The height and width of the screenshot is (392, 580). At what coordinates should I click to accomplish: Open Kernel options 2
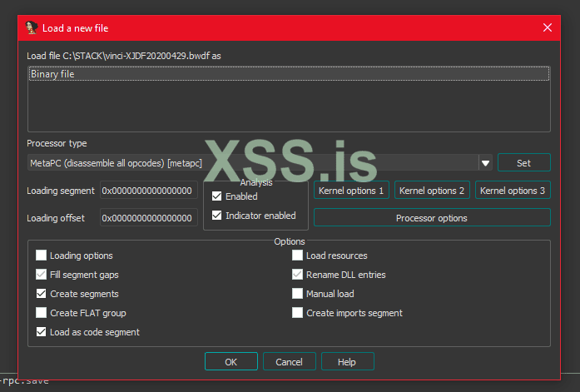pos(432,190)
